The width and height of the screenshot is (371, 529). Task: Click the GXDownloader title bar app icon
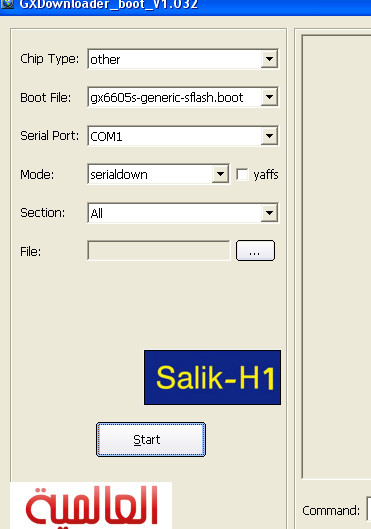click(7, 4)
